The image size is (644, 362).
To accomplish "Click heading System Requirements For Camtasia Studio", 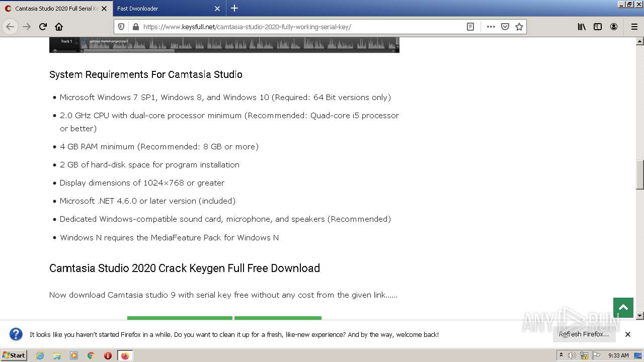I will 146,74.
